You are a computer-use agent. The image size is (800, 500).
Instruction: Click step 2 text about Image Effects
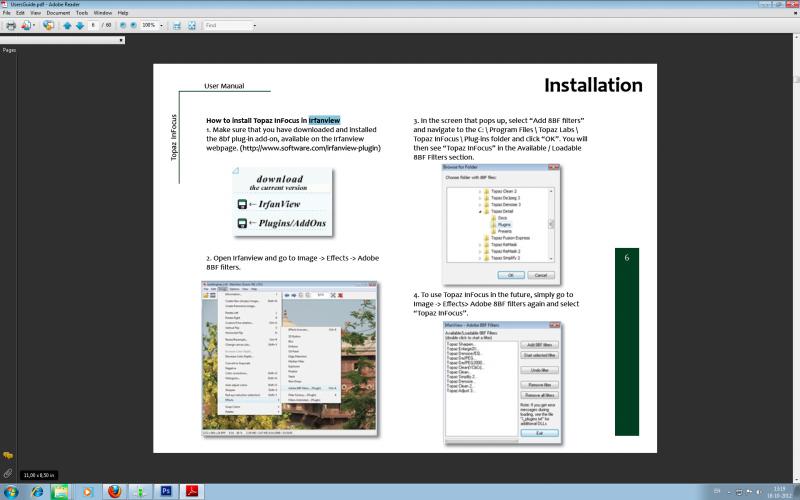292,262
